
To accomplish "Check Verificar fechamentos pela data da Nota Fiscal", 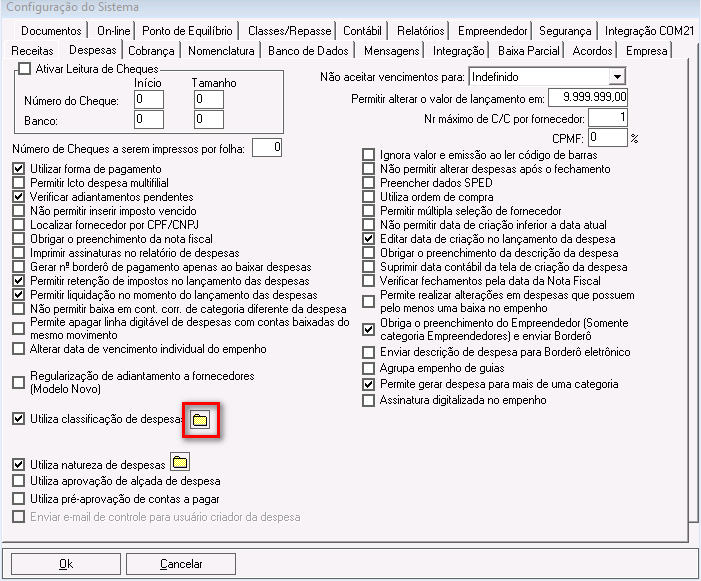I will [368, 281].
